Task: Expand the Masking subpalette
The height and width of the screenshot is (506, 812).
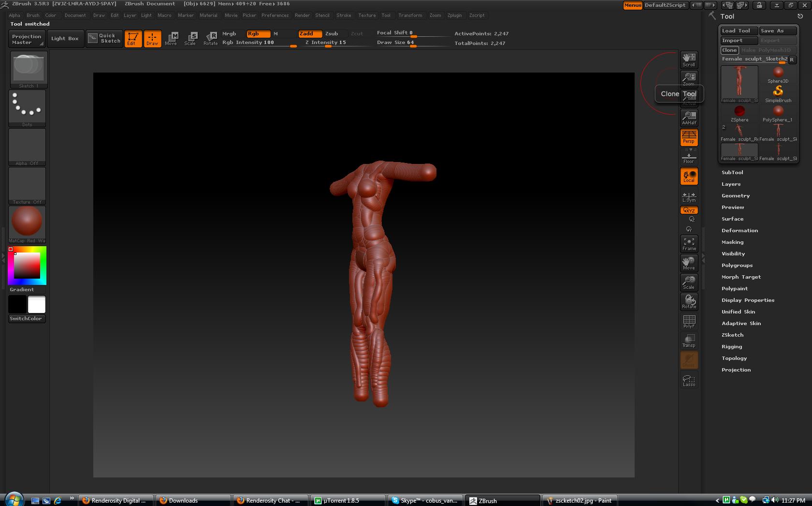Action: [732, 242]
